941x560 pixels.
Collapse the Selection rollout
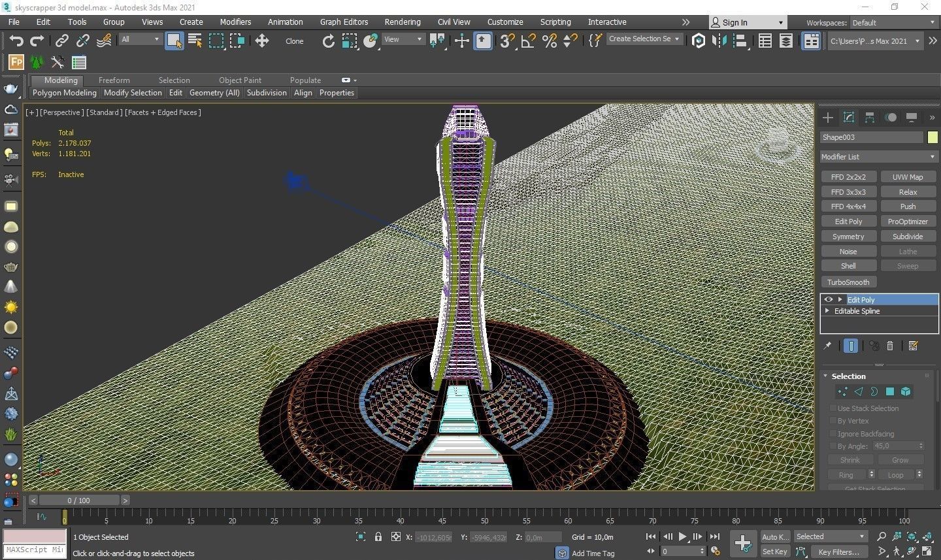[825, 376]
